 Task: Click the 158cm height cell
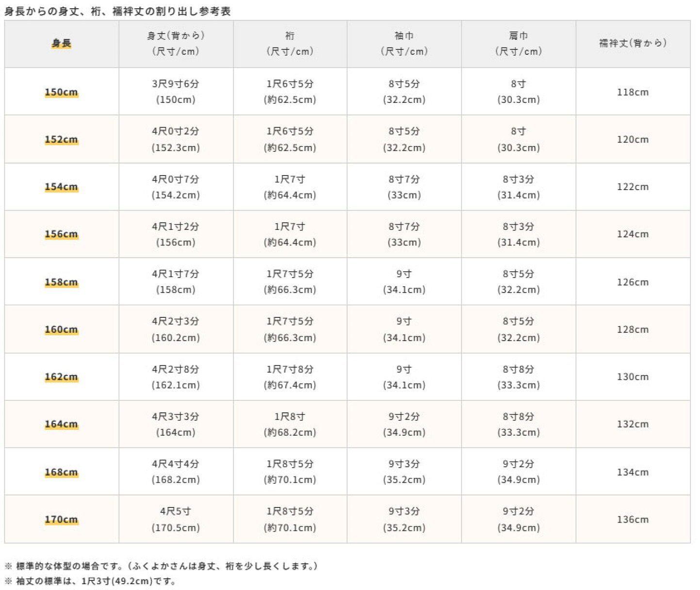coord(61,282)
